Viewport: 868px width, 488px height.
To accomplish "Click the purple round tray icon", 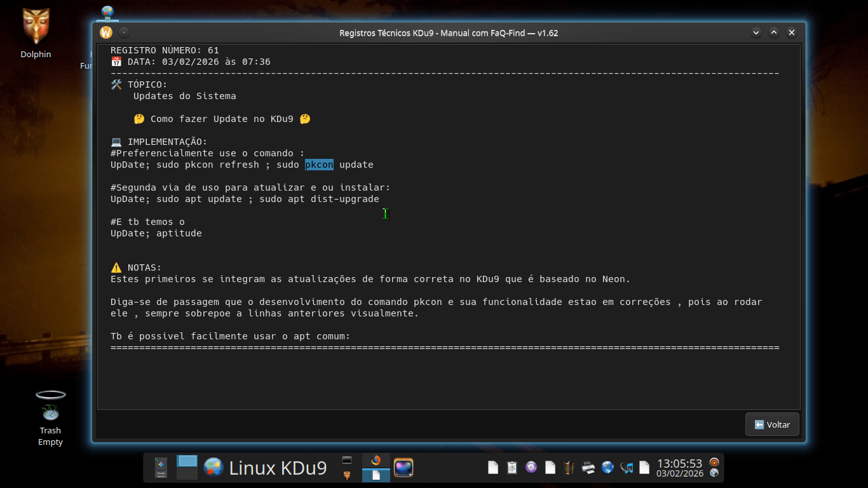I will (x=531, y=468).
